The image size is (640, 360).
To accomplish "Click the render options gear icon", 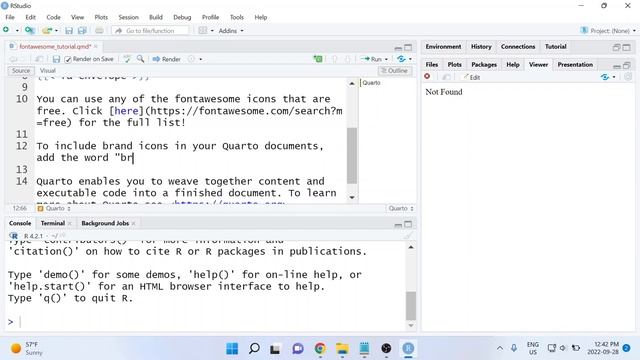I will [191, 59].
